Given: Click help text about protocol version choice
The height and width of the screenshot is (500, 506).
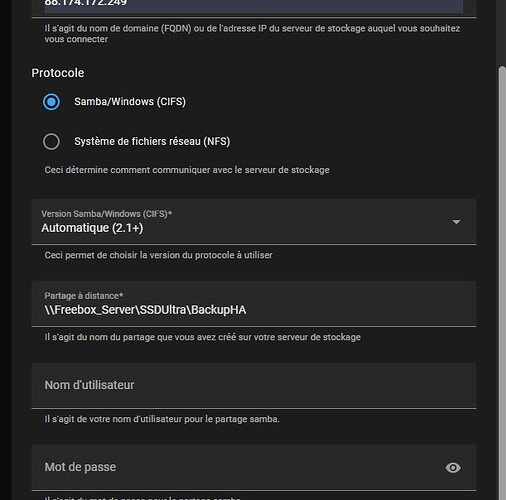Looking at the screenshot, I should click(x=158, y=255).
